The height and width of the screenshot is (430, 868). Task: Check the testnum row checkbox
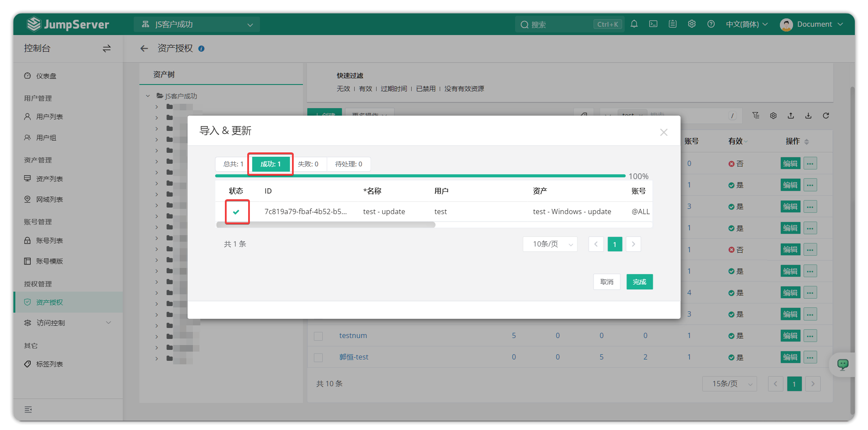point(318,336)
